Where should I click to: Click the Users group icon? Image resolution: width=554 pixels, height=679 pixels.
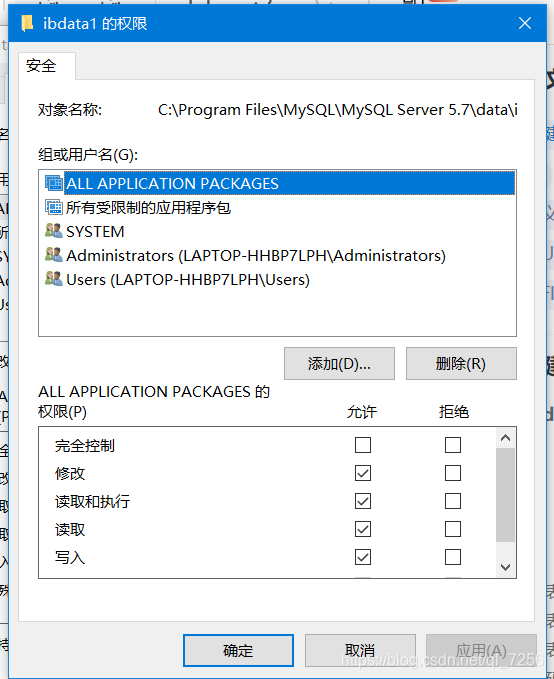coord(54,278)
